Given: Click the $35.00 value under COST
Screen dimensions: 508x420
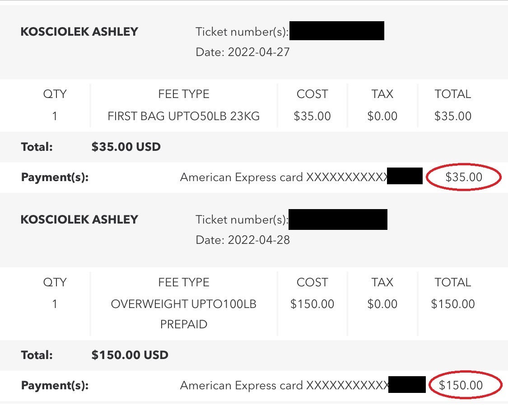Looking at the screenshot, I should coord(312,116).
